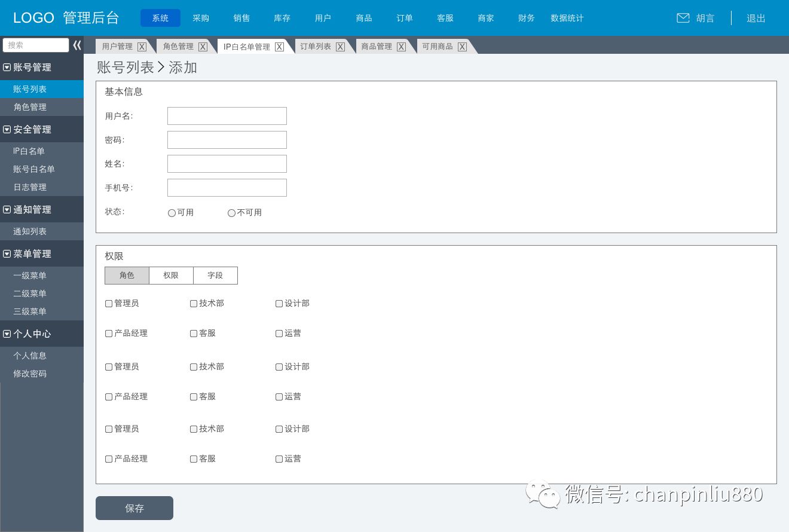Switch to the 可用商品 page tab
Image resolution: width=789 pixels, height=532 pixels.
[438, 46]
